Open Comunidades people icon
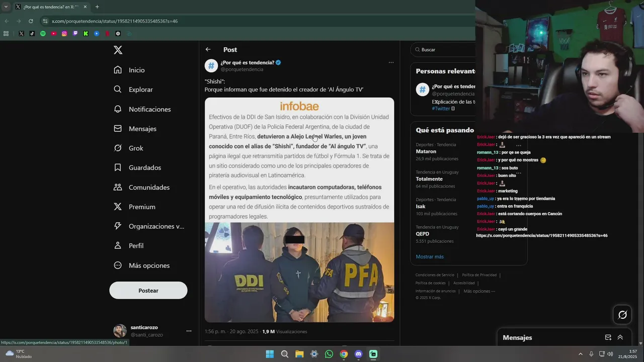The image size is (644, 362). click(118, 187)
